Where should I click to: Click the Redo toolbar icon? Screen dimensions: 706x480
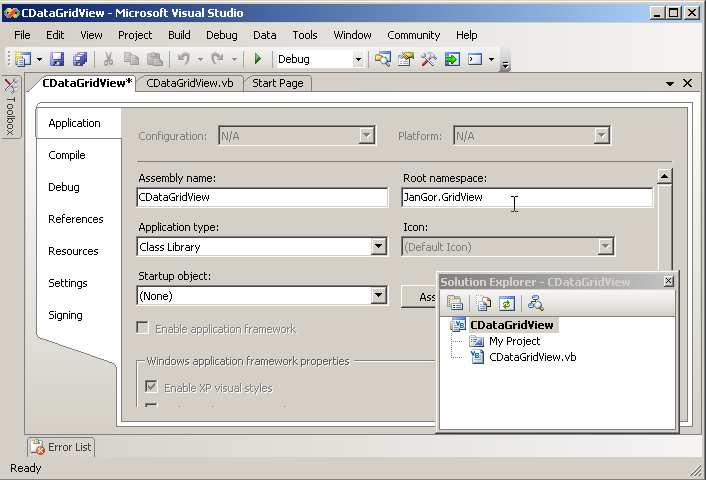coord(218,59)
